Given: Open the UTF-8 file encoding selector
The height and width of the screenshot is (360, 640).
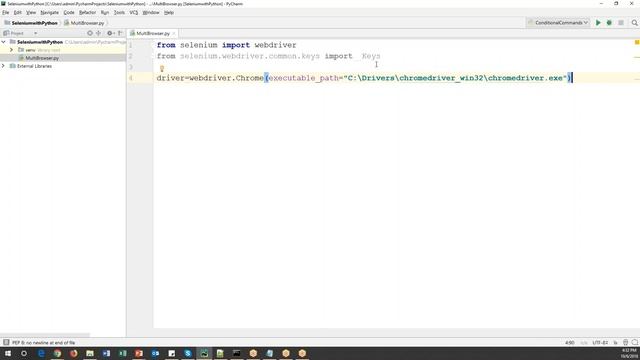Looking at the screenshot, I should 600,342.
